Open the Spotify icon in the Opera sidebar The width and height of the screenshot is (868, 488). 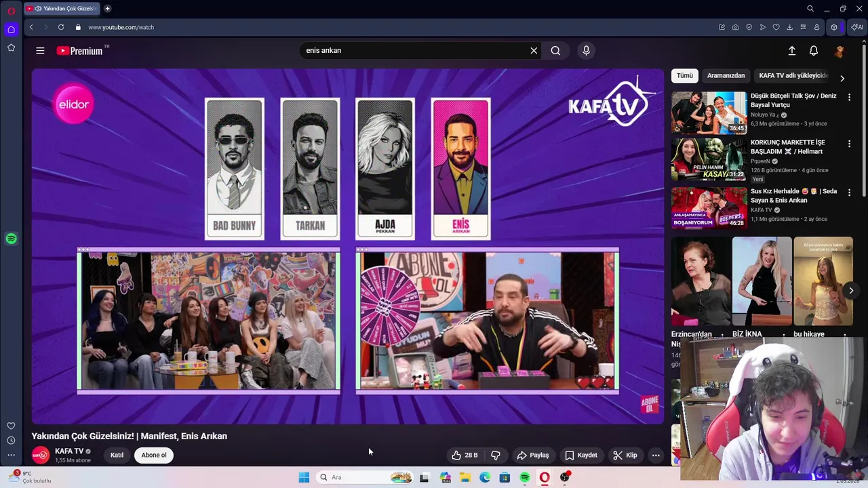pos(11,239)
